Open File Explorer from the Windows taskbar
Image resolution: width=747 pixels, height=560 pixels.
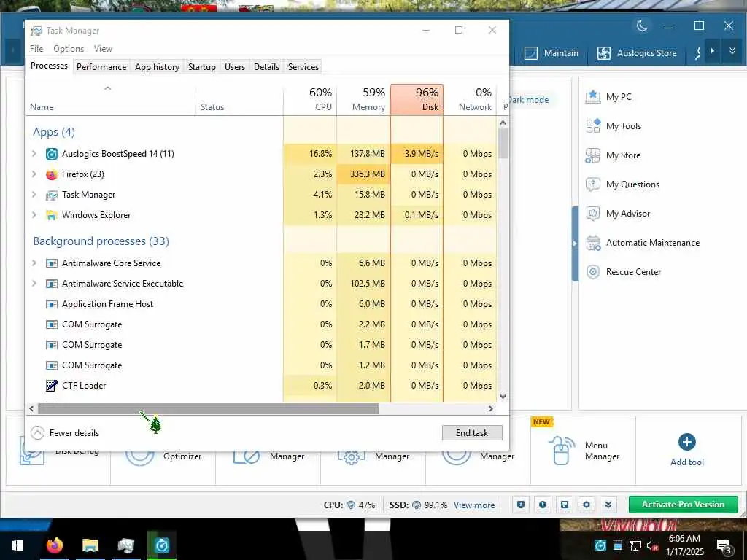[x=90, y=545]
